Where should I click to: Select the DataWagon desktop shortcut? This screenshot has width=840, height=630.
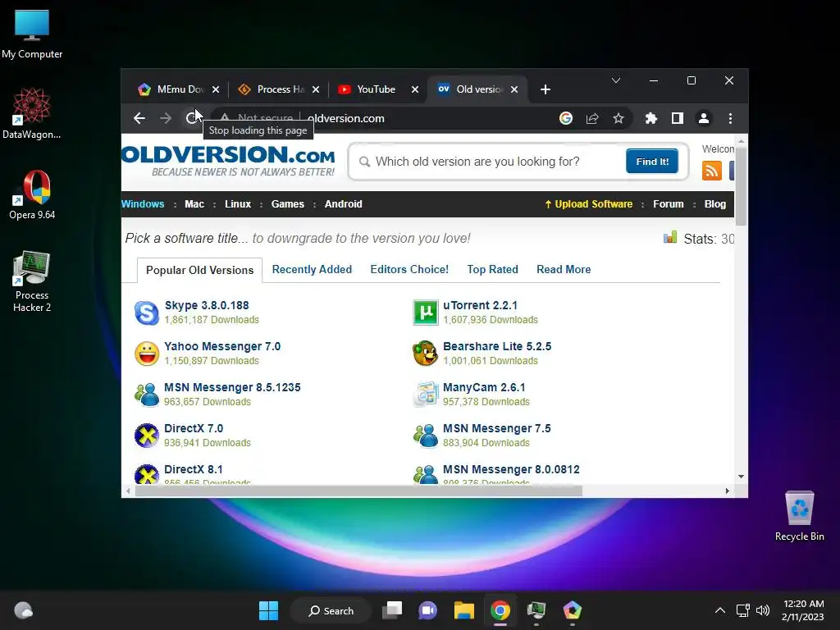[32, 113]
